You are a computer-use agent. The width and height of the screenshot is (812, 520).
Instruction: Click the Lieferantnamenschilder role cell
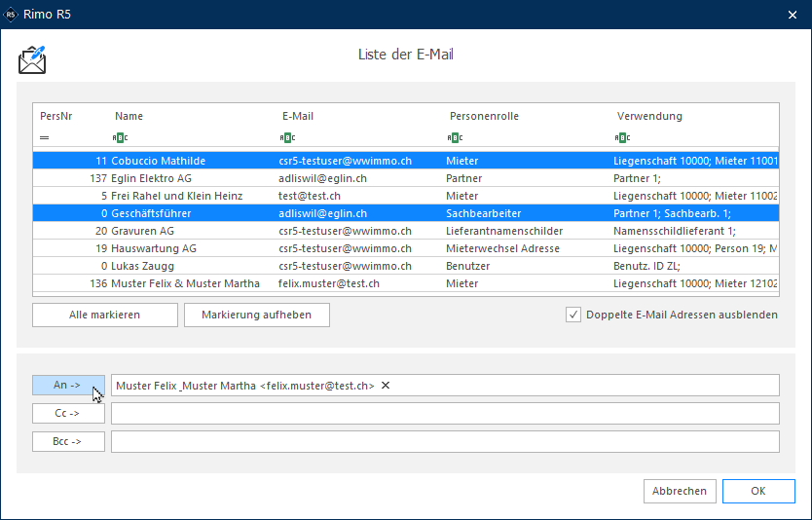[504, 231]
